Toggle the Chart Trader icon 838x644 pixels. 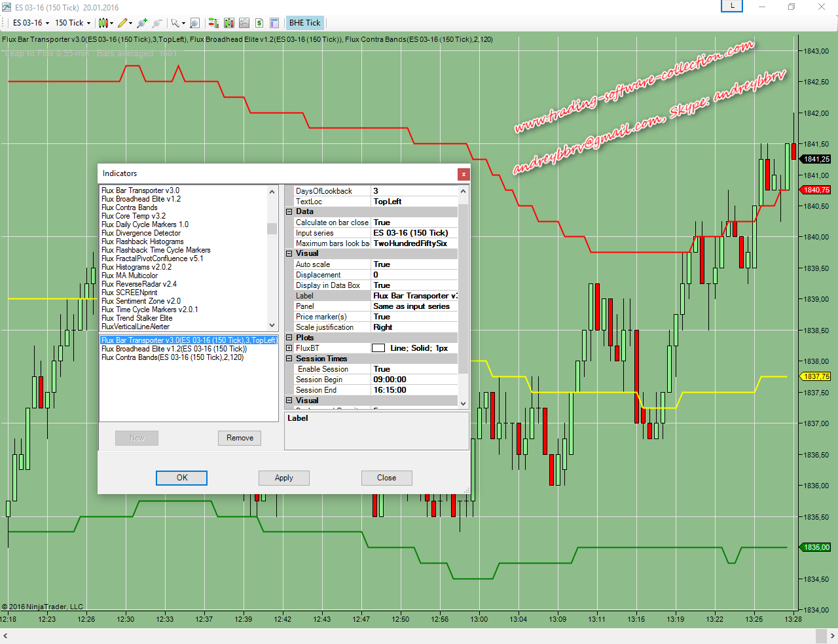click(x=213, y=23)
